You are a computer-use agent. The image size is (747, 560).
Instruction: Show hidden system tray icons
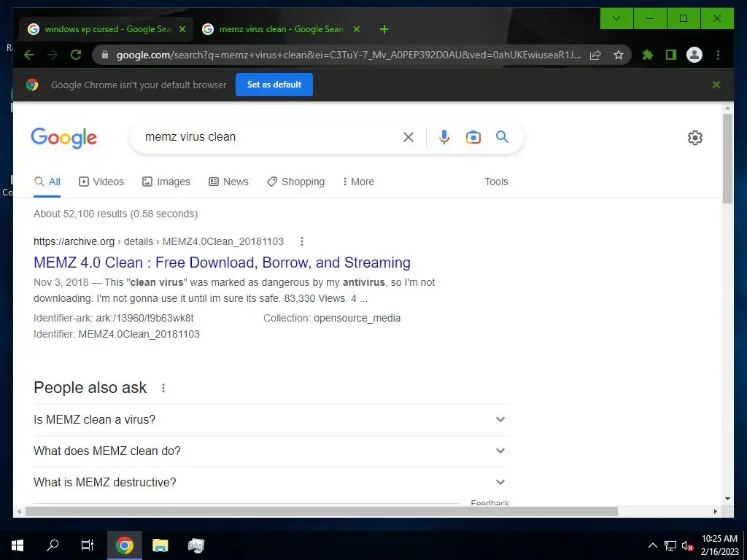[x=653, y=545]
